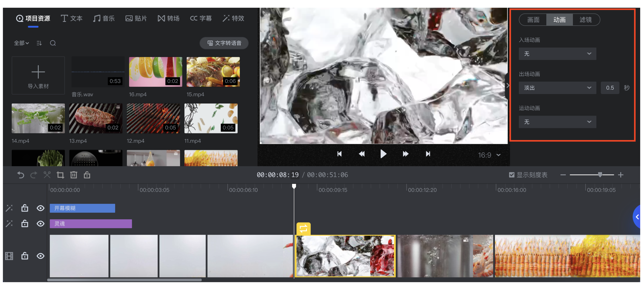The width and height of the screenshot is (644, 285).
Task: Switch to the 字幕 tab
Action: point(201,18)
